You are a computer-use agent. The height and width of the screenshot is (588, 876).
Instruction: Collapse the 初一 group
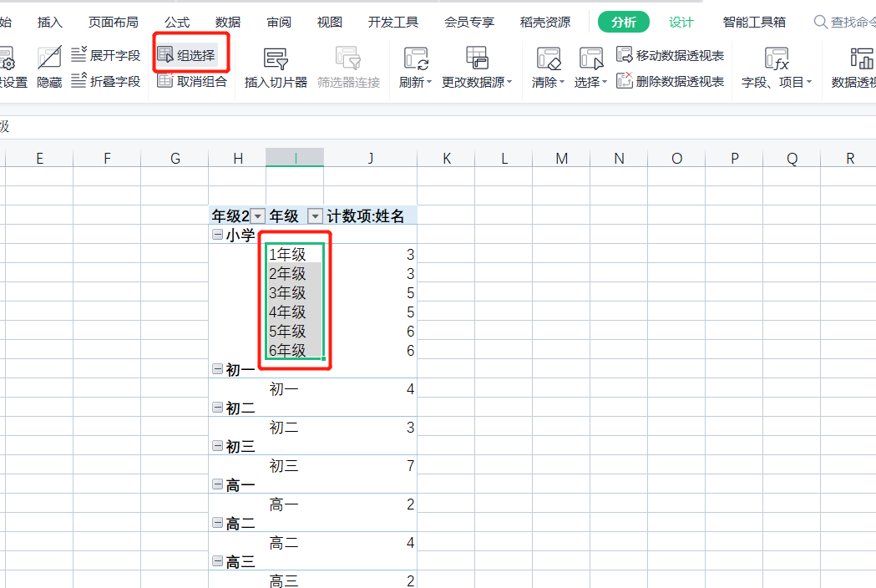217,369
